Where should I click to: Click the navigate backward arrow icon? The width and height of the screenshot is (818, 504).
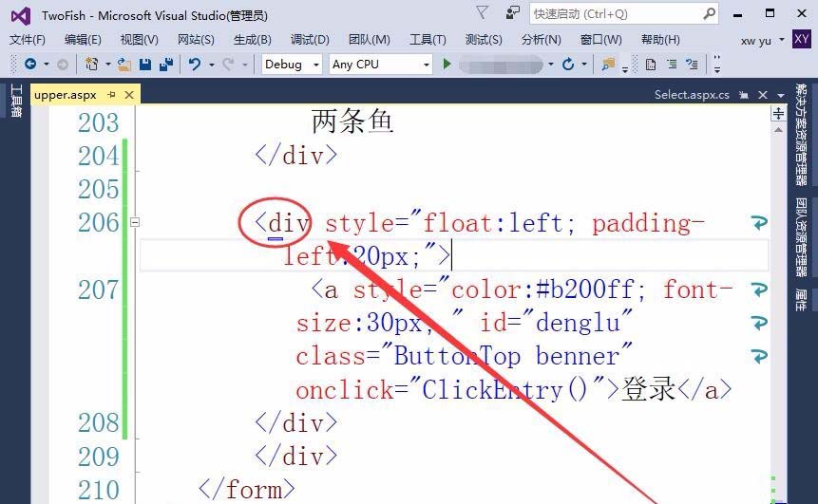(x=30, y=65)
